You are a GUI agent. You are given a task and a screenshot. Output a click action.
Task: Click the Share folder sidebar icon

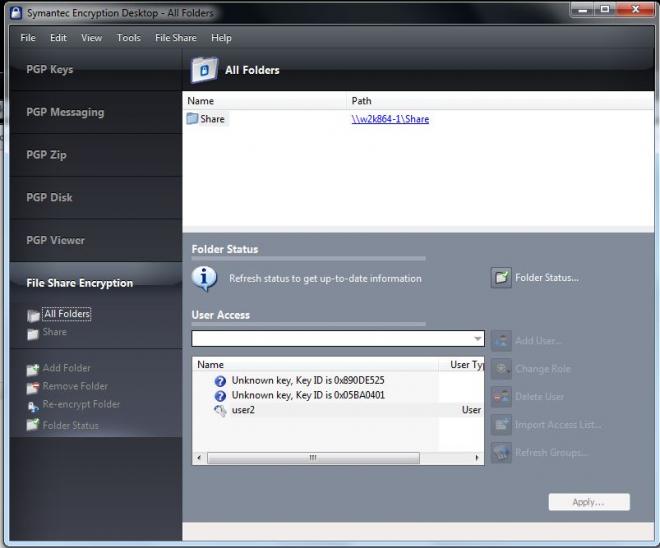pos(33,334)
